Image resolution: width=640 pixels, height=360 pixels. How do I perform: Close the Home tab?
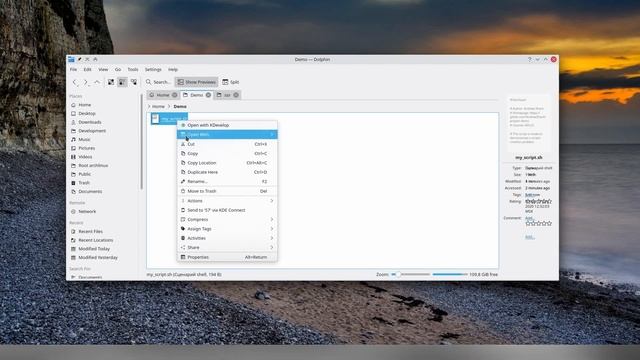pos(175,95)
